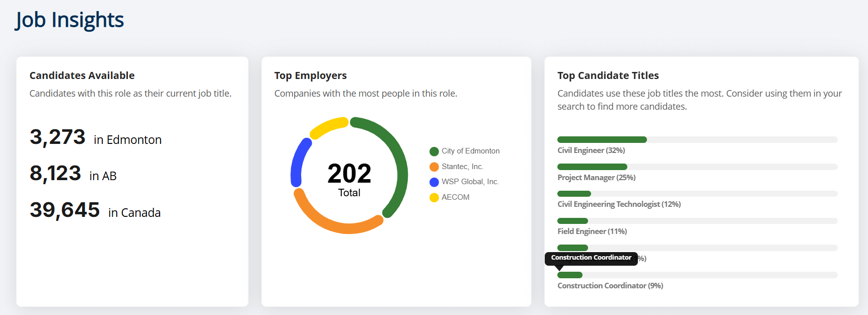
Task: Open the Construction Coordinator (9%) title label
Action: coord(610,286)
